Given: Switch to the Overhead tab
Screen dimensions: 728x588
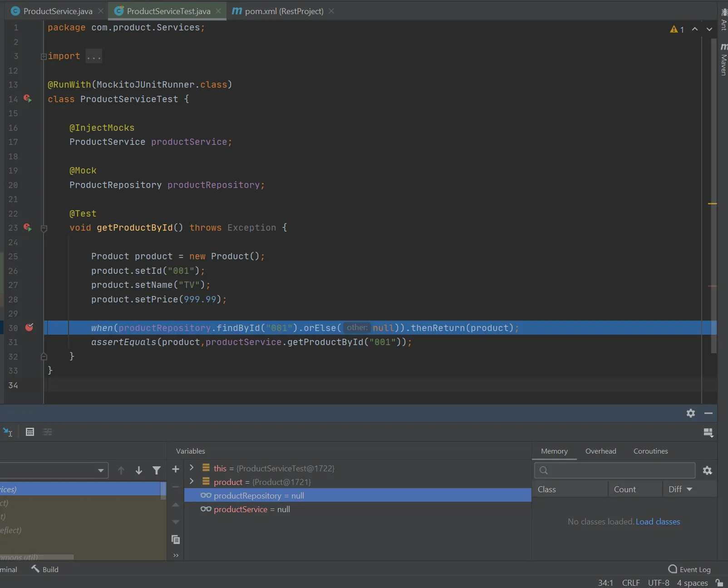Looking at the screenshot, I should 600,451.
